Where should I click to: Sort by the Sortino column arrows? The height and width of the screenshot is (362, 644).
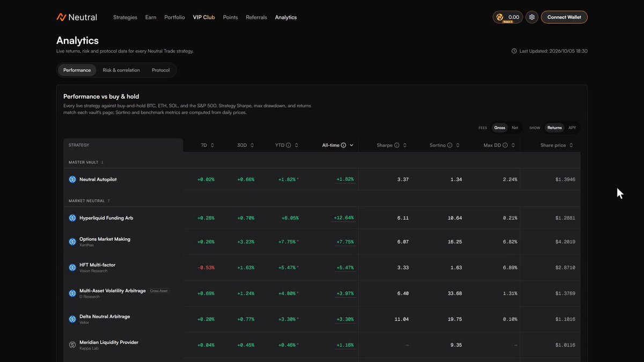pos(458,145)
